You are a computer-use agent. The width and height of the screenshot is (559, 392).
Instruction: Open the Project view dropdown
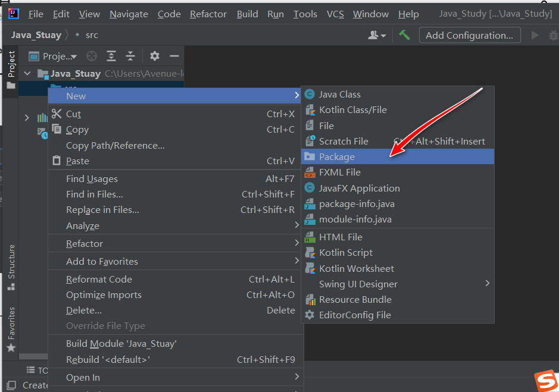pyautogui.click(x=52, y=56)
